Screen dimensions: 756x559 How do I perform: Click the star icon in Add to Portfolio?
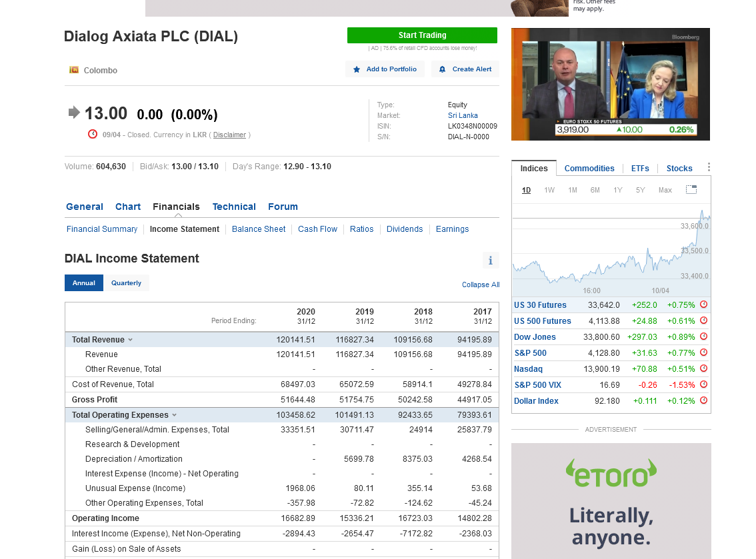(357, 69)
